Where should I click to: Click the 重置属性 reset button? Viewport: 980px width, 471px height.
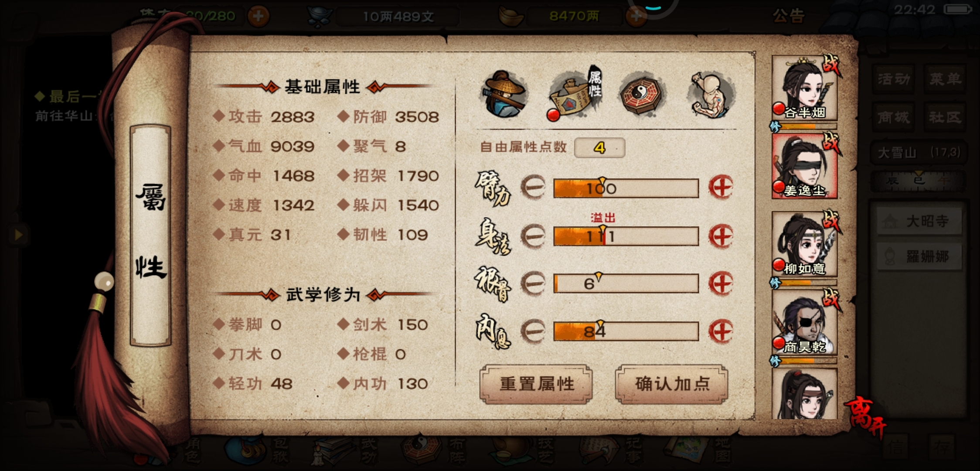(536, 384)
